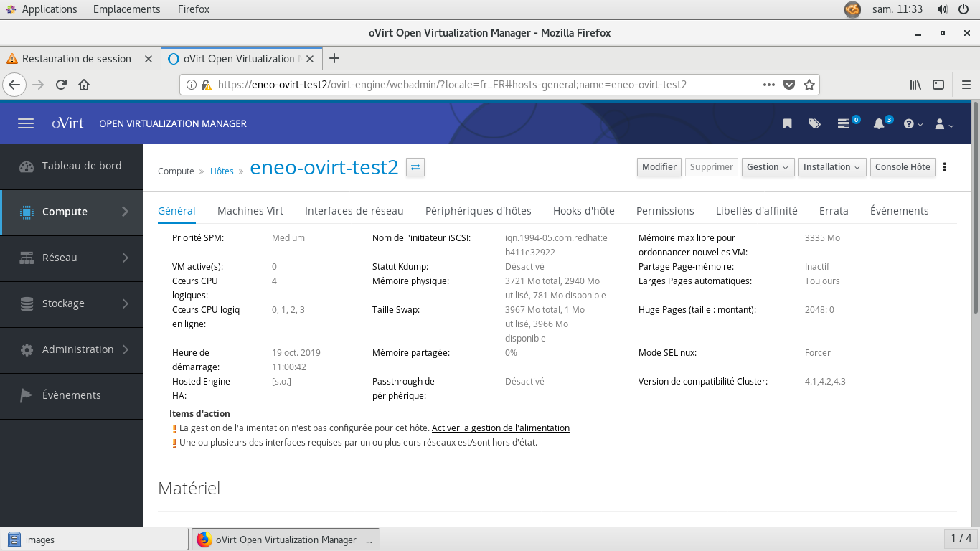Open the help question mark menu
980x551 pixels.
913,124
